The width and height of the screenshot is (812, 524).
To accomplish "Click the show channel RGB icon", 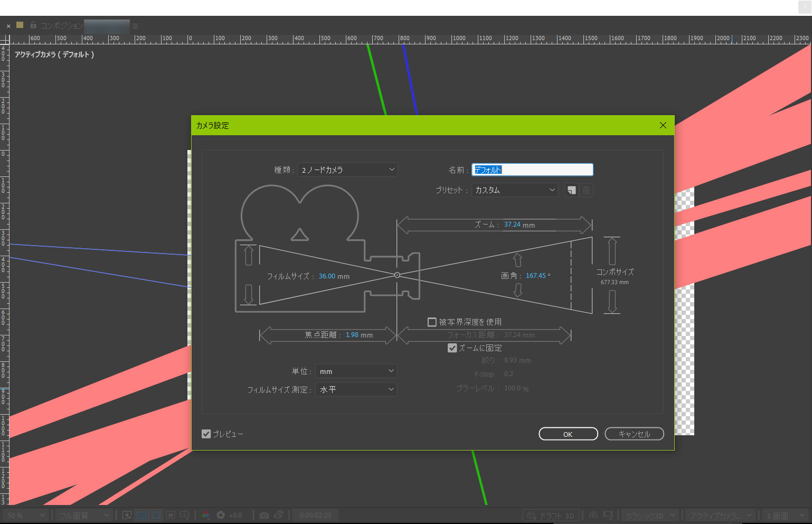I will [x=205, y=515].
